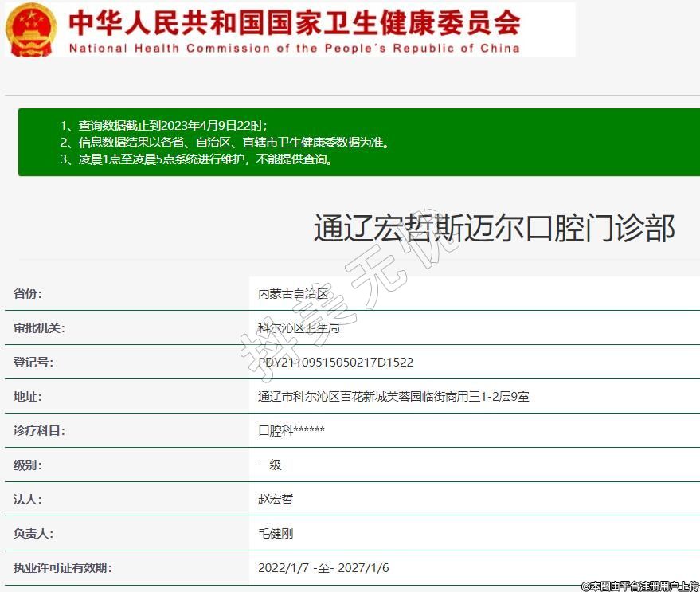
Task: Click the 诊疗科目 value 口腔科
Action: [x=291, y=430]
